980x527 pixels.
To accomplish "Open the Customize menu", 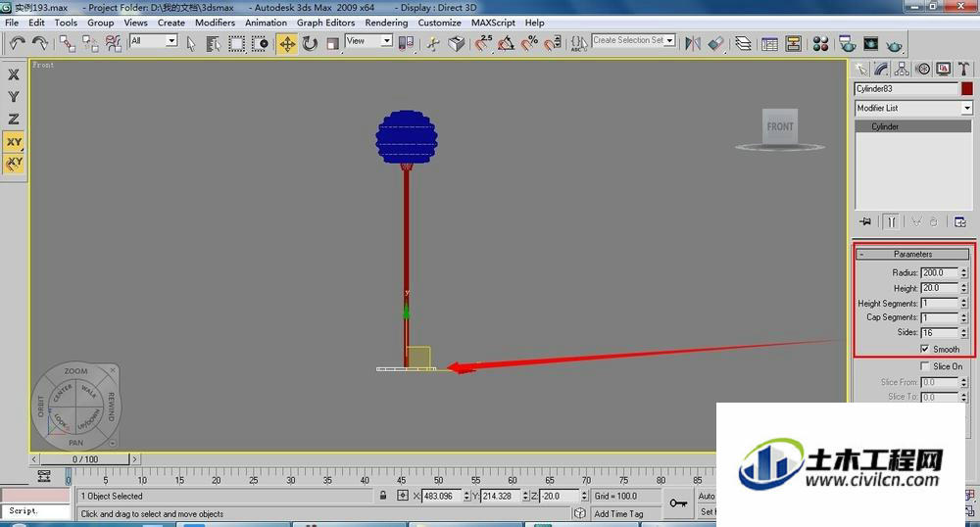I will click(x=439, y=23).
